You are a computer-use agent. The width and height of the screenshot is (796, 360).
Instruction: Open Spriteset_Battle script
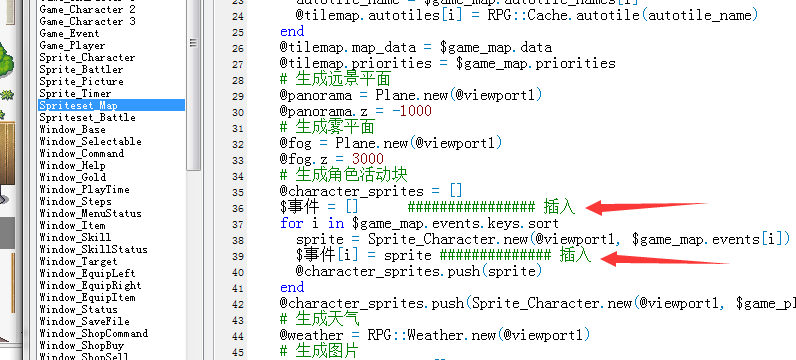(87, 117)
